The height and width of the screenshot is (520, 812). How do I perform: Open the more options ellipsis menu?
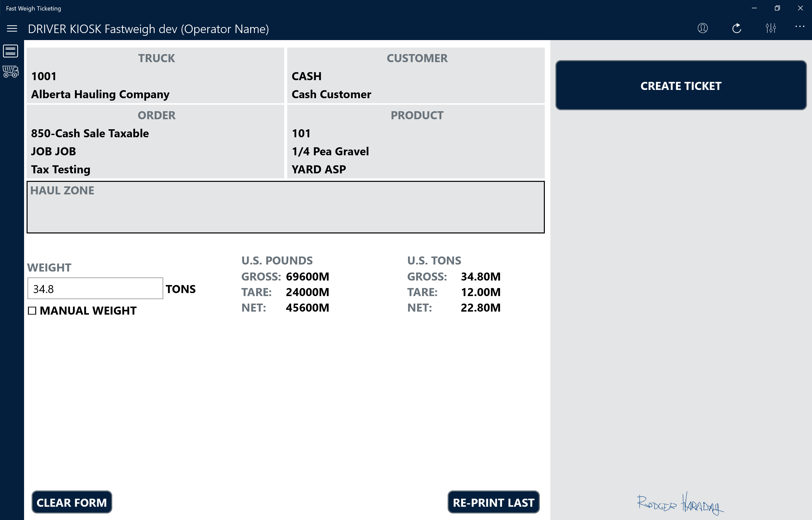[x=799, y=27]
